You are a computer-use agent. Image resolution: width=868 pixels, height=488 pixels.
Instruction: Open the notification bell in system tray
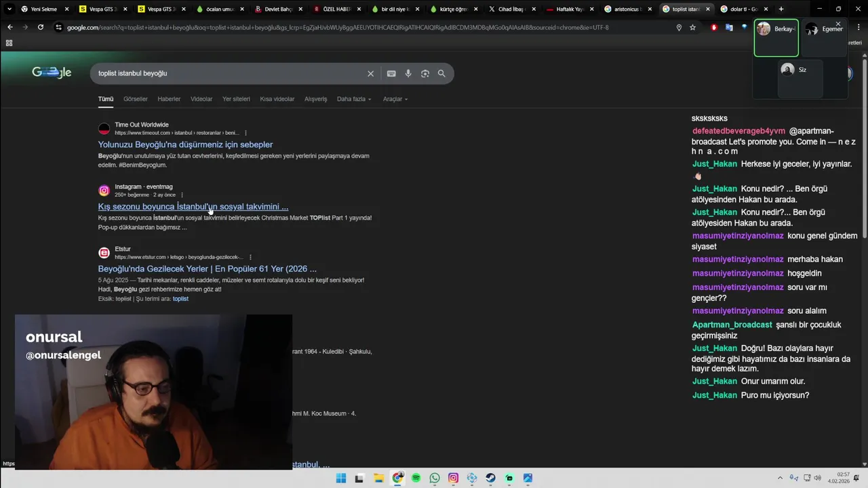(856, 478)
